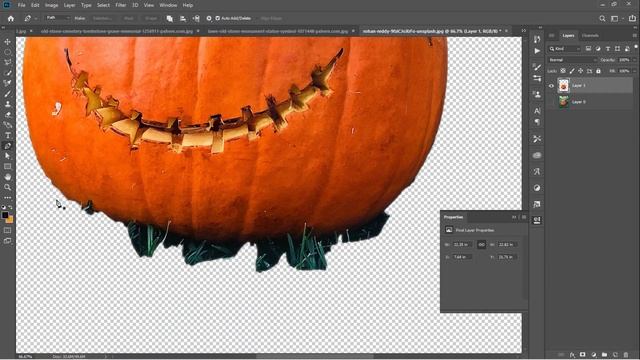This screenshot has height=360, width=640.
Task: Open the Path mode dropdown
Action: pyautogui.click(x=57, y=18)
